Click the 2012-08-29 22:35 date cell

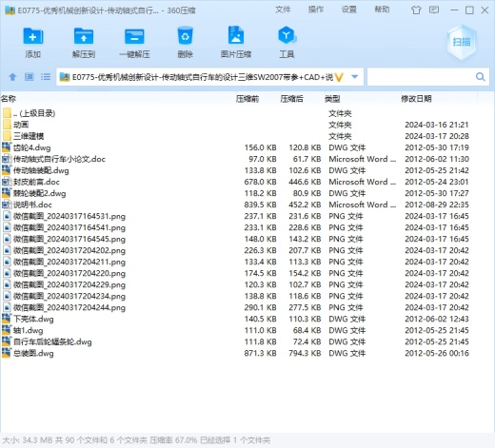tap(437, 205)
